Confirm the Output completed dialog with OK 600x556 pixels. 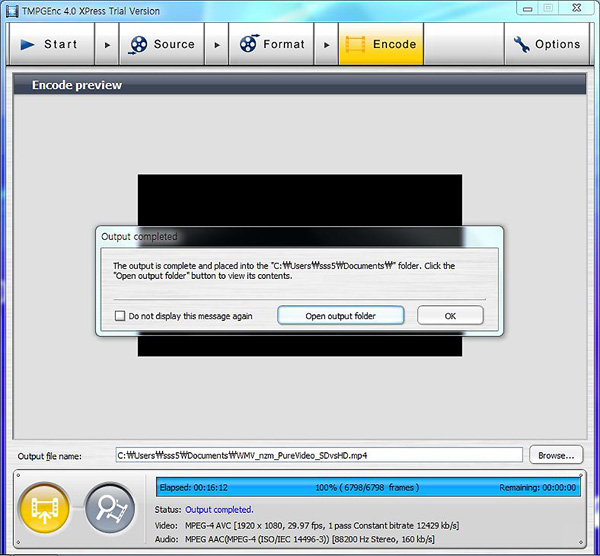point(450,316)
